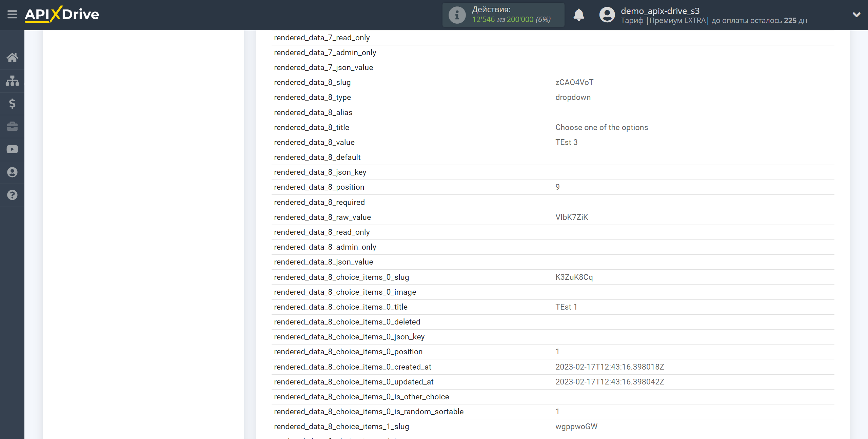Select the rendered_data_8_position field name
The height and width of the screenshot is (439, 868).
point(319,187)
